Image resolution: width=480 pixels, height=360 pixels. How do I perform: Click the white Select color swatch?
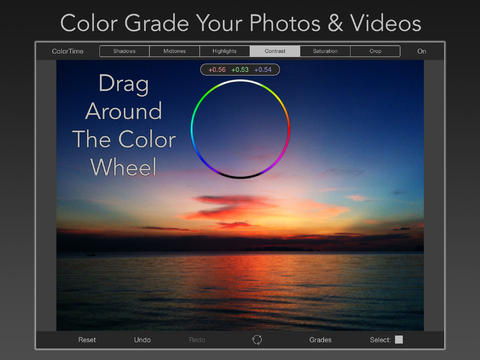(x=399, y=340)
